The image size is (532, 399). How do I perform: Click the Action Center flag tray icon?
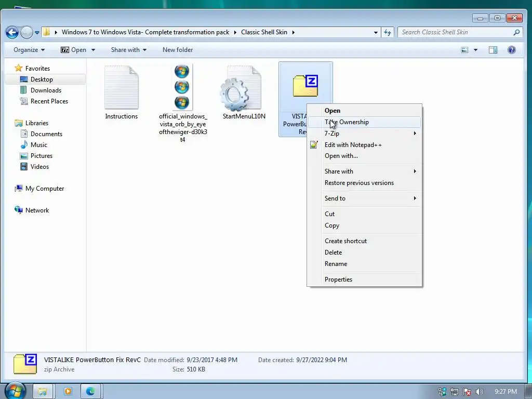pyautogui.click(x=467, y=392)
